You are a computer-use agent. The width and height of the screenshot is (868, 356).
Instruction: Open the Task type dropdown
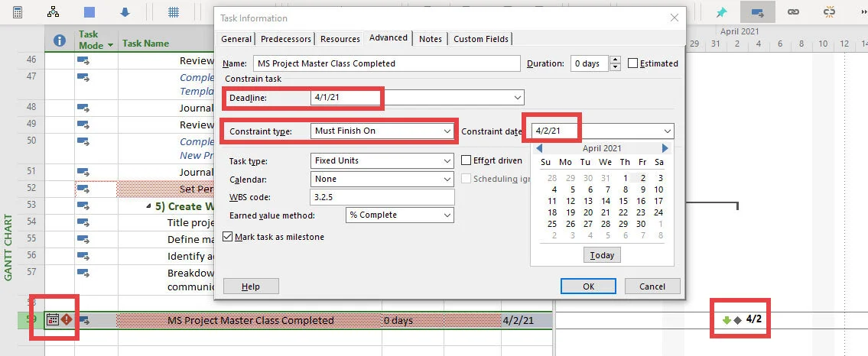coord(447,161)
